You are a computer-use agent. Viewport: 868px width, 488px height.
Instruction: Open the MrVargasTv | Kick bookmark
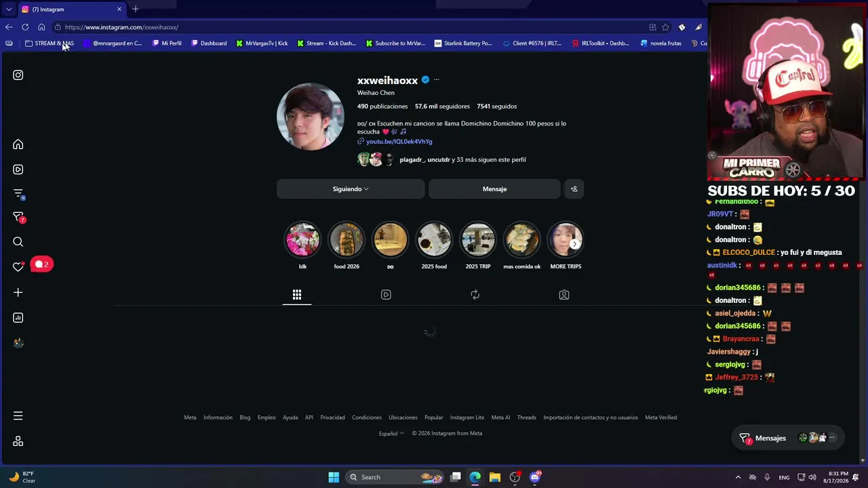(262, 43)
